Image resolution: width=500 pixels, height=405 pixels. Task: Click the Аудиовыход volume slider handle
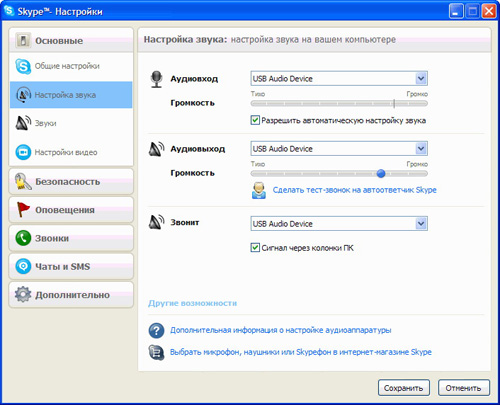point(381,173)
